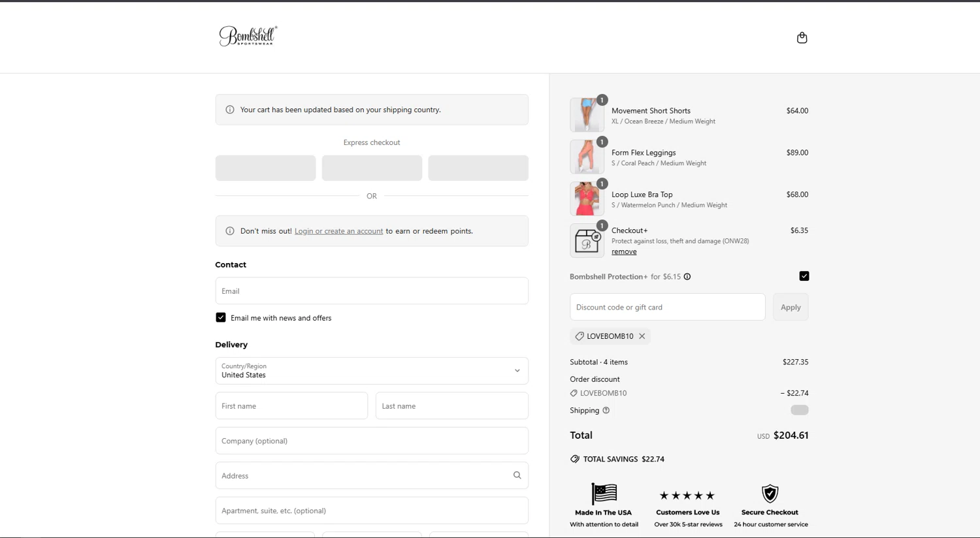The width and height of the screenshot is (980, 538).
Task: Click the Total Savings tag icon
Action: [575, 459]
